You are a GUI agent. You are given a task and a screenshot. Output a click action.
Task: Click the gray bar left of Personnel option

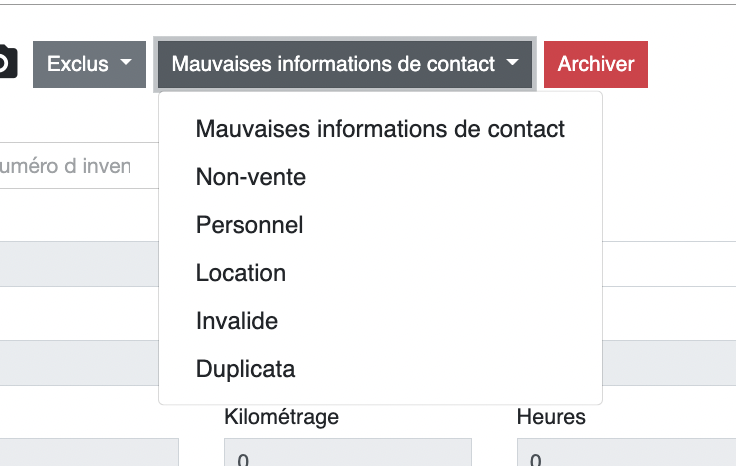tap(78, 264)
